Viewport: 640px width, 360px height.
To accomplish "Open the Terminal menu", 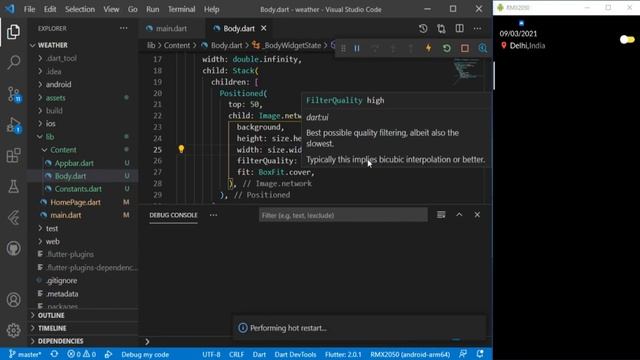I will coord(181,9).
